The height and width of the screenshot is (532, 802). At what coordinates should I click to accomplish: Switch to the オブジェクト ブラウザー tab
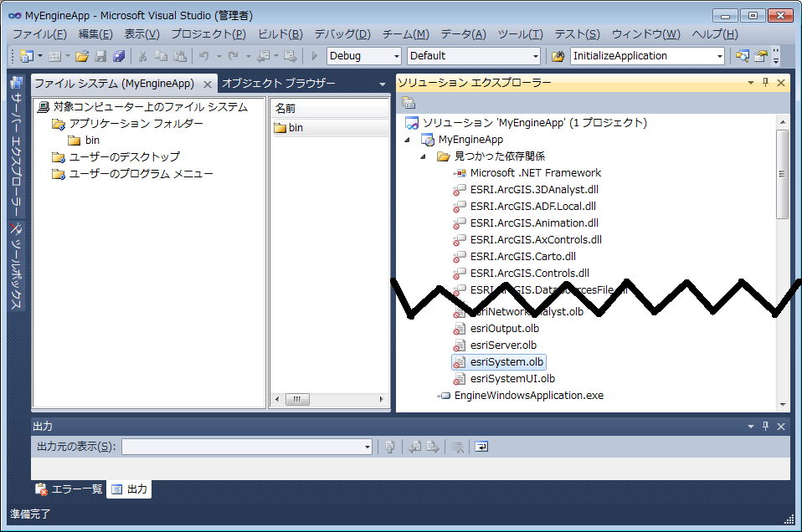279,84
